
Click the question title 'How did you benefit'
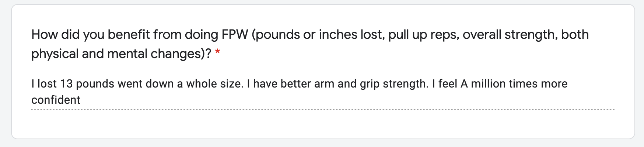pyautogui.click(x=310, y=44)
